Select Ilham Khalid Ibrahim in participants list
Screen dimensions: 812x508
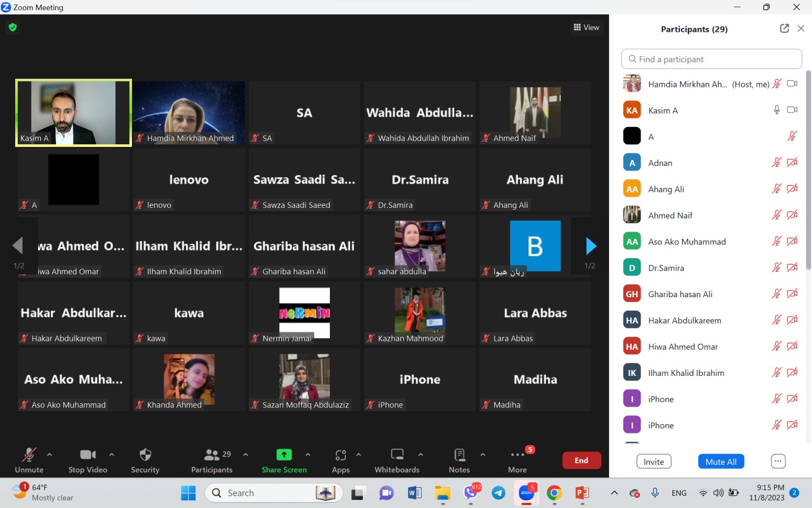coord(710,372)
